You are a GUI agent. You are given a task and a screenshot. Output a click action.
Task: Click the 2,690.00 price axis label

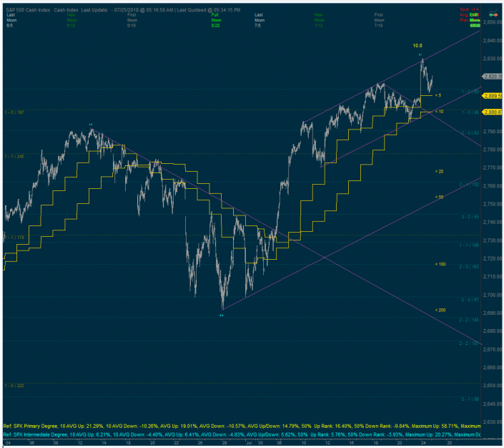pyautogui.click(x=492, y=313)
